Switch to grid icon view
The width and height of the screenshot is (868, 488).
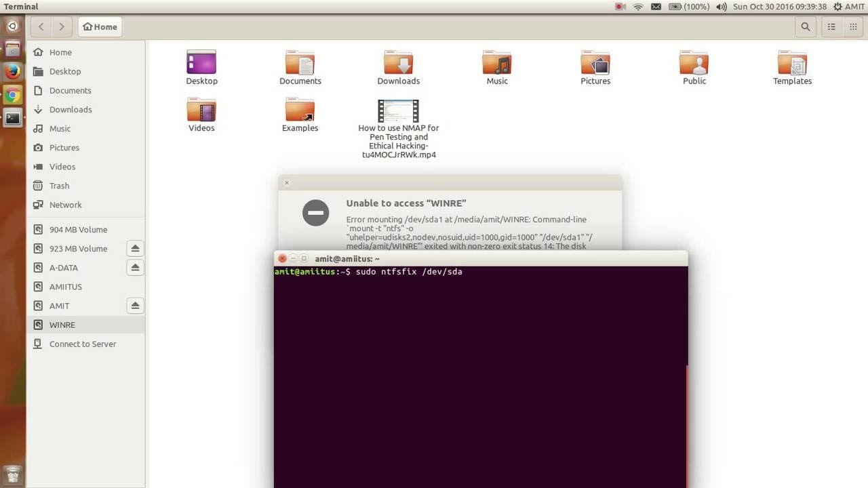[x=853, y=27]
